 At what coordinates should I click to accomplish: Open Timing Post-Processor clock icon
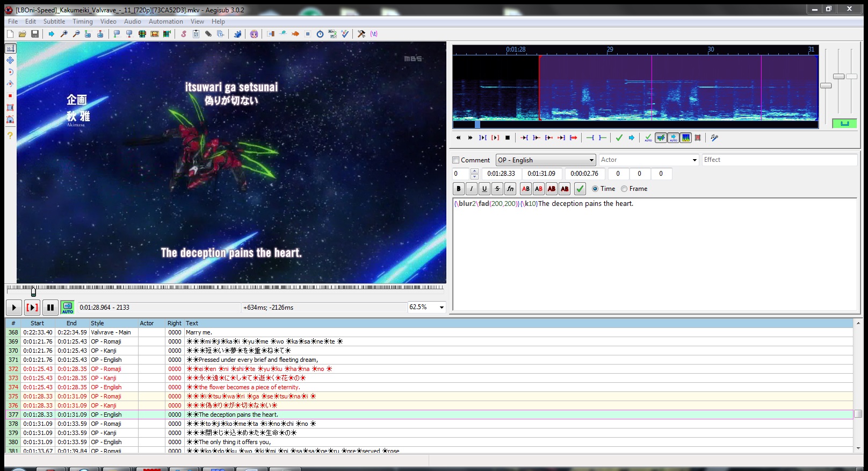320,34
